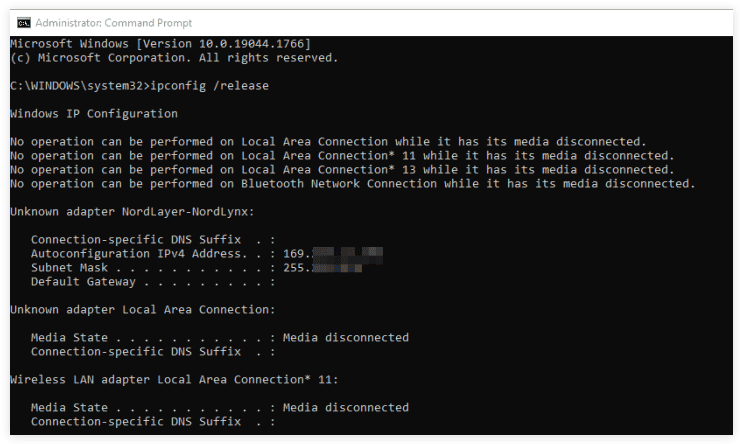Select the Microsoft Corporation copyright line
The height and width of the screenshot is (444, 740).
[x=173, y=58]
